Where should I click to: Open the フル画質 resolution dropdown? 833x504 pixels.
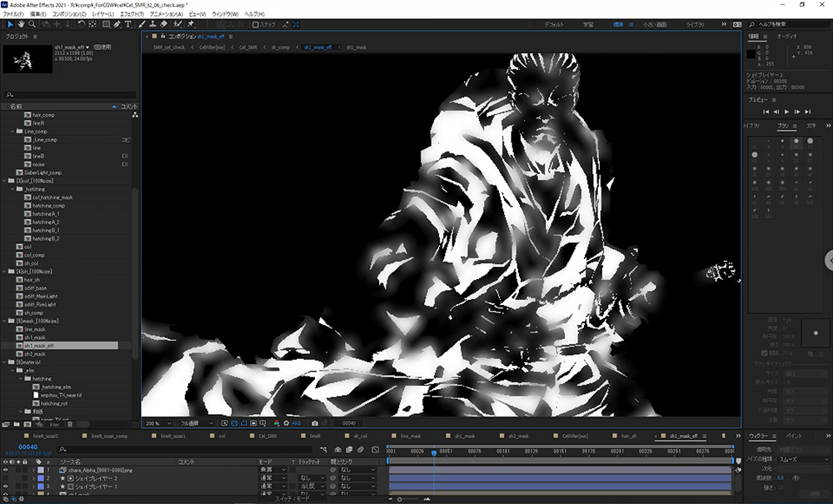click(197, 423)
